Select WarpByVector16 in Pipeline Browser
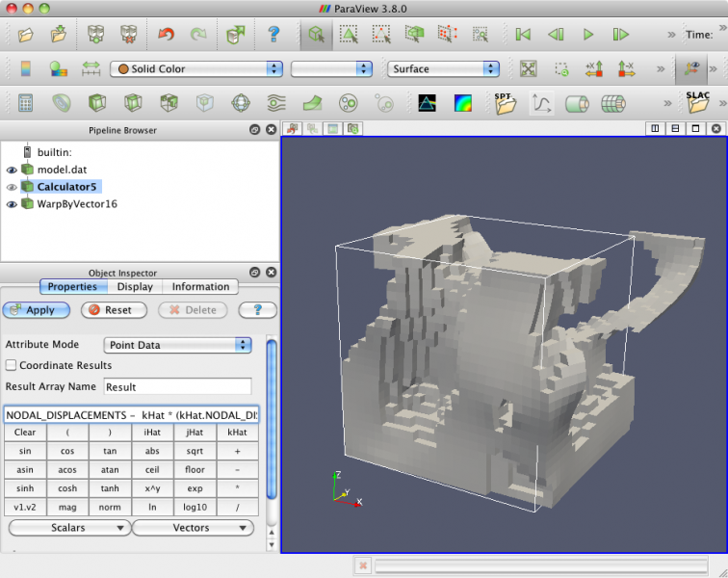728x578 pixels. coord(77,204)
